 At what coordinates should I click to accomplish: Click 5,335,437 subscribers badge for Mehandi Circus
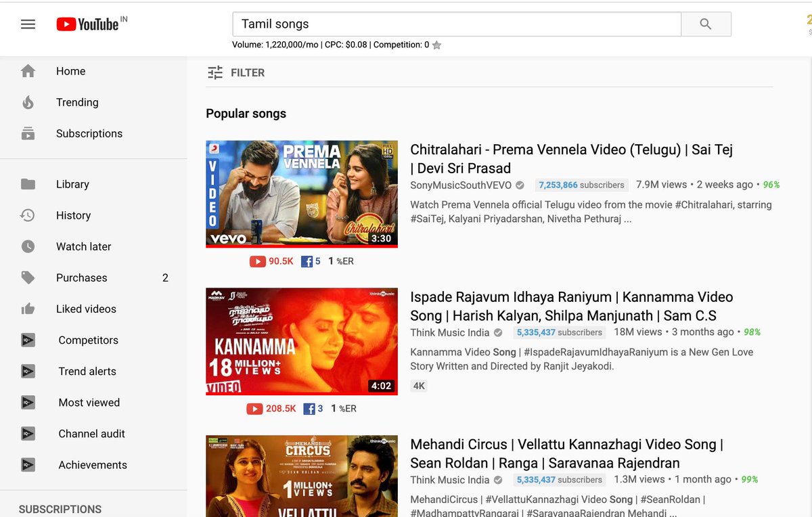[560, 480]
